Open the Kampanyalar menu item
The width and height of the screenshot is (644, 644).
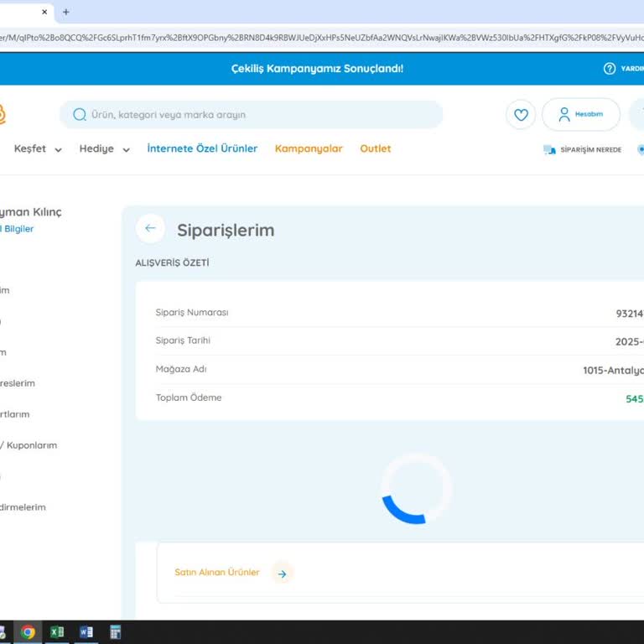309,148
